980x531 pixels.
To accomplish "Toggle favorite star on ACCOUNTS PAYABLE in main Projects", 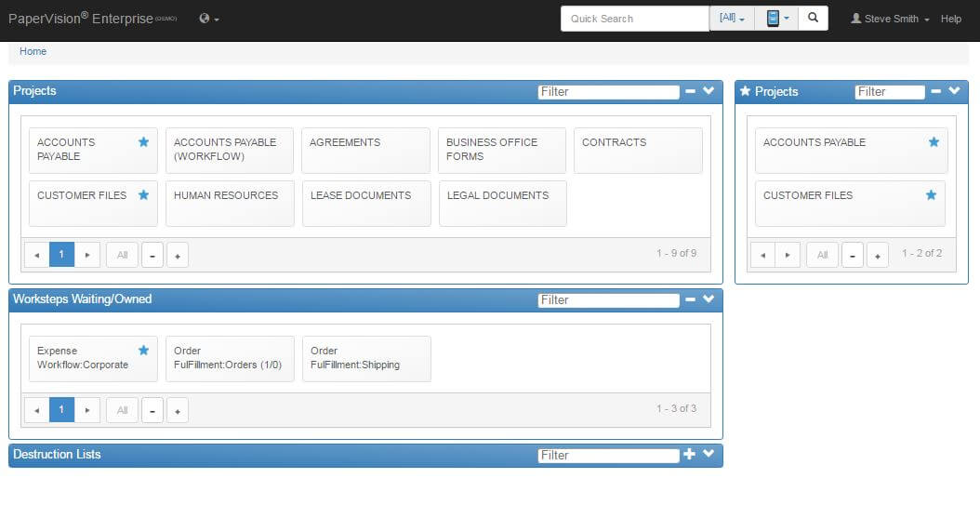I will pos(144,142).
